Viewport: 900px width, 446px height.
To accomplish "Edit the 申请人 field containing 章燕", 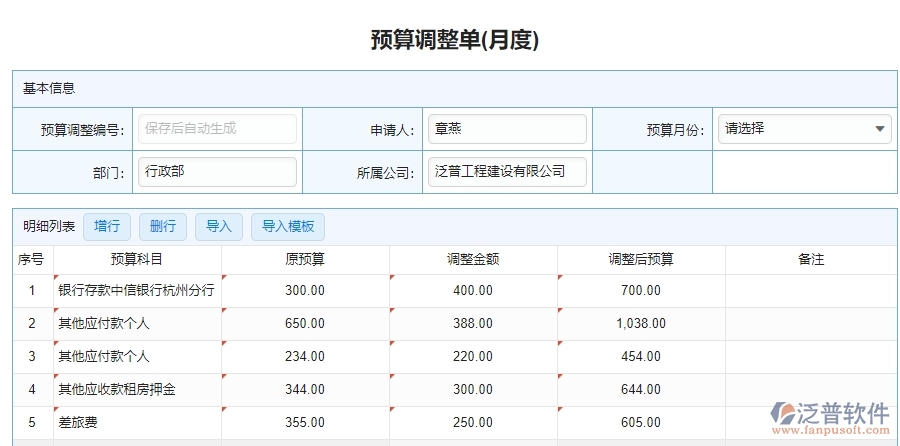I will tap(506, 129).
